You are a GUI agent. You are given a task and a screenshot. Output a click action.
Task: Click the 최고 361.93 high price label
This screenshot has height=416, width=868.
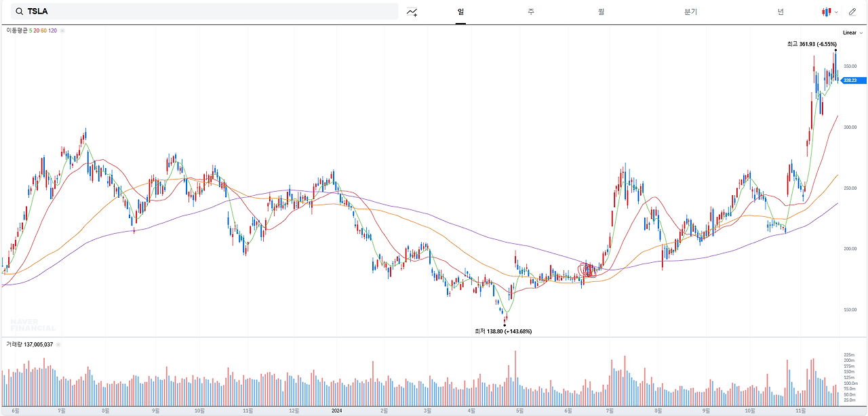click(812, 44)
